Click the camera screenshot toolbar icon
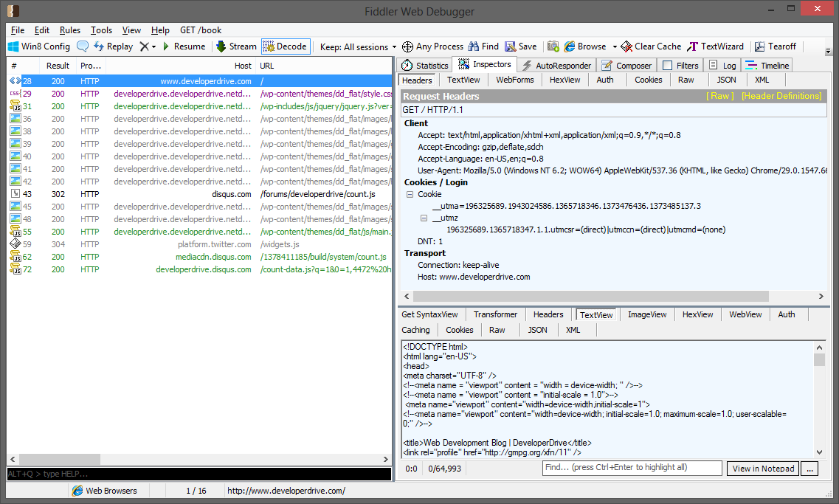This screenshot has width=839, height=504. tap(553, 46)
